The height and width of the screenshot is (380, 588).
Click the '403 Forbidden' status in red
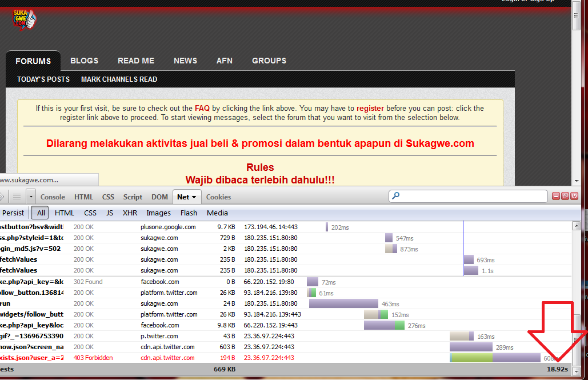(93, 358)
